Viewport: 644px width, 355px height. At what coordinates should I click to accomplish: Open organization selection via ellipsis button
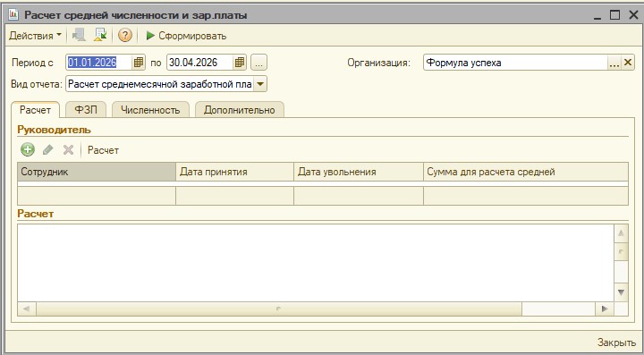point(614,63)
